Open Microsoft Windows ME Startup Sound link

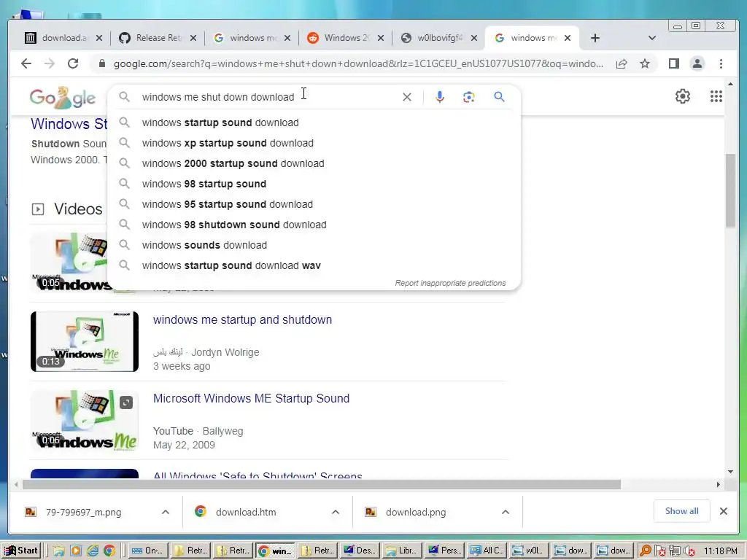click(251, 398)
